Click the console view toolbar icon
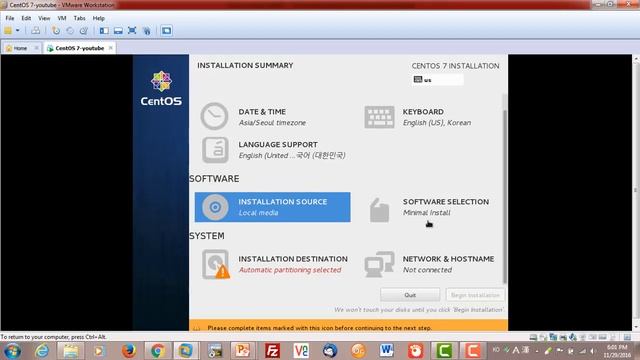640x360 pixels. click(166, 31)
